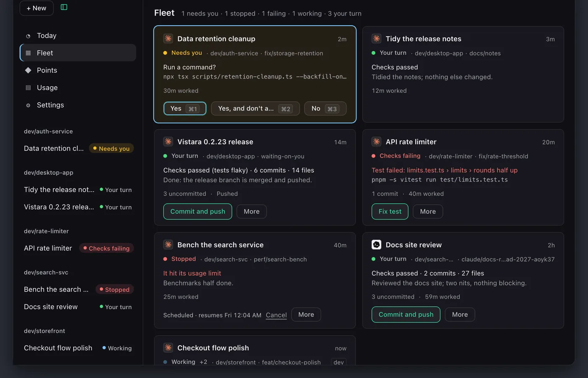
Task: Click the Usage square icon
Action: pos(28,88)
